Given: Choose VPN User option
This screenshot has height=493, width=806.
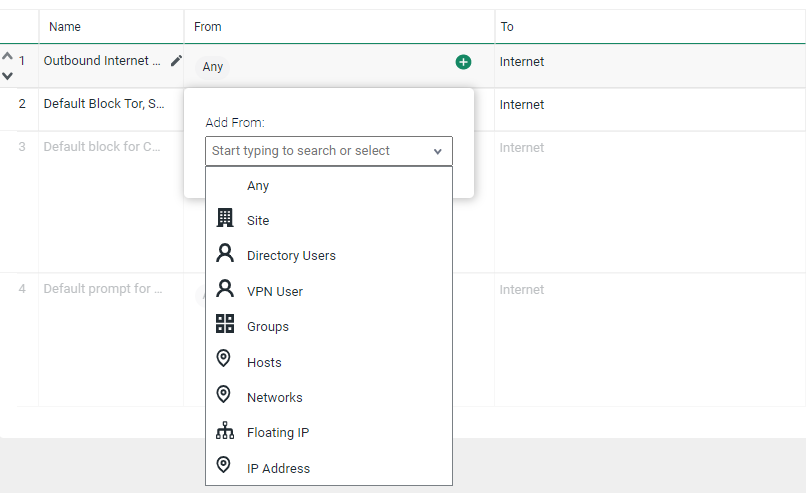Looking at the screenshot, I should pos(275,291).
